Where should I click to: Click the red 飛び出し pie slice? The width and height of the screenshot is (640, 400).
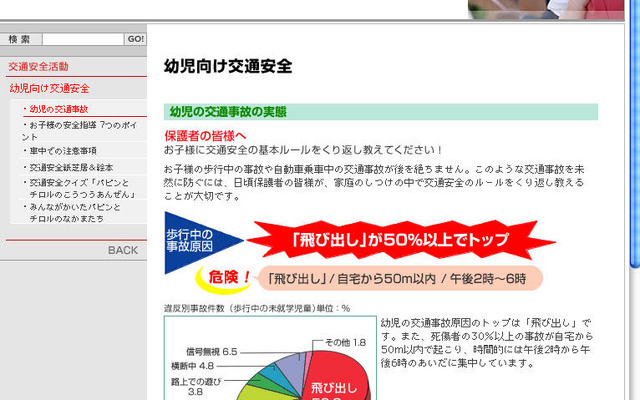click(337, 378)
